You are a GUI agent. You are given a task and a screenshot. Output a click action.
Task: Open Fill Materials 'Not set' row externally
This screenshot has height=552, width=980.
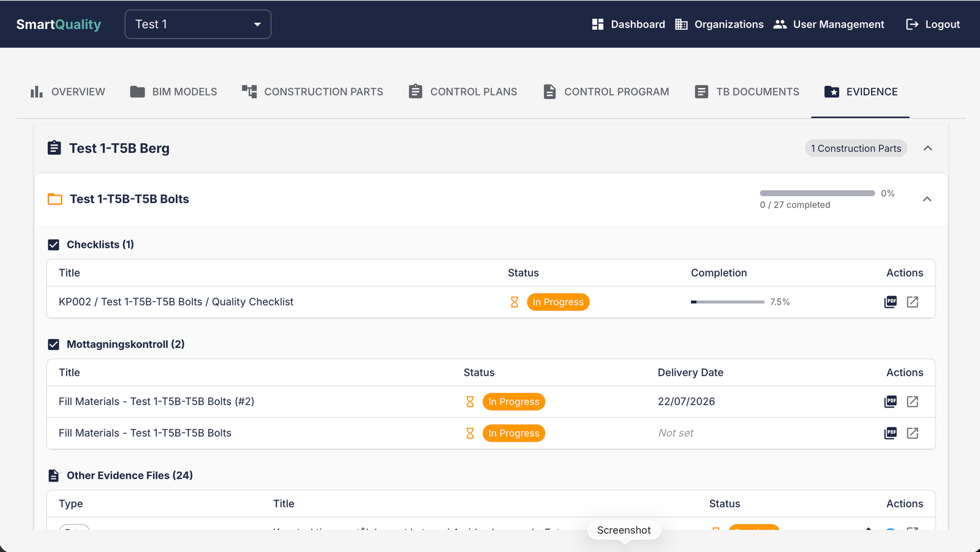click(913, 433)
